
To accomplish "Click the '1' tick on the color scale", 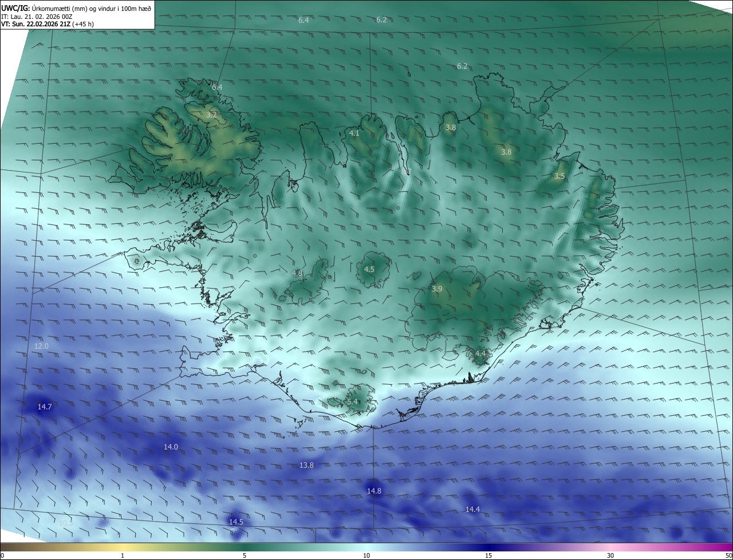I will (123, 556).
